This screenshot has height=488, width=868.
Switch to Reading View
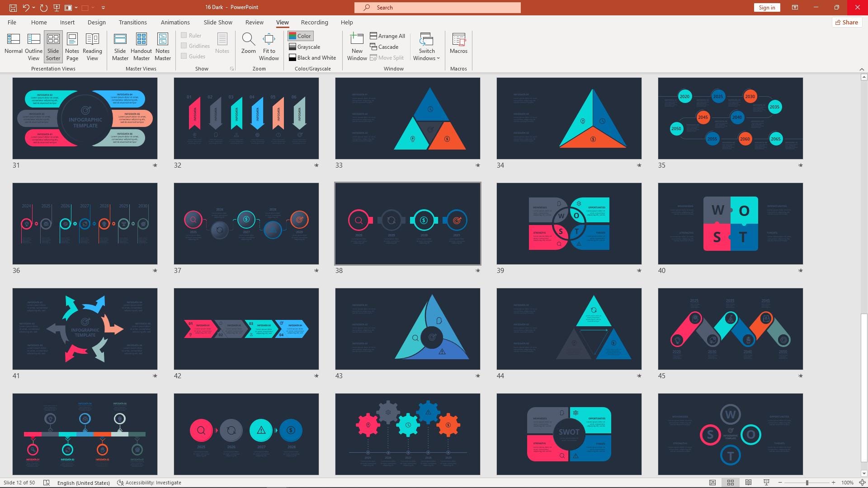[92, 47]
